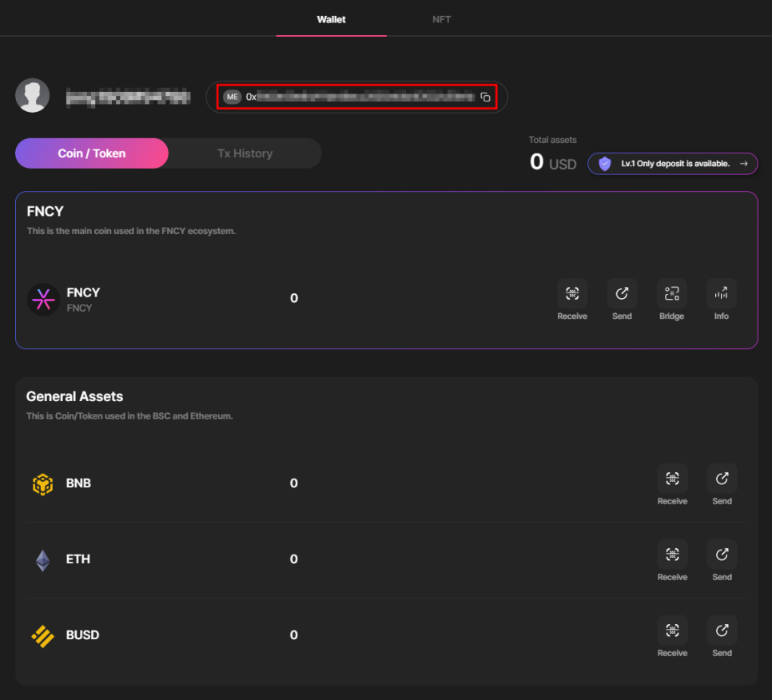Image resolution: width=772 pixels, height=700 pixels.
Task: Click the FNCY balance value 0
Action: 294,298
